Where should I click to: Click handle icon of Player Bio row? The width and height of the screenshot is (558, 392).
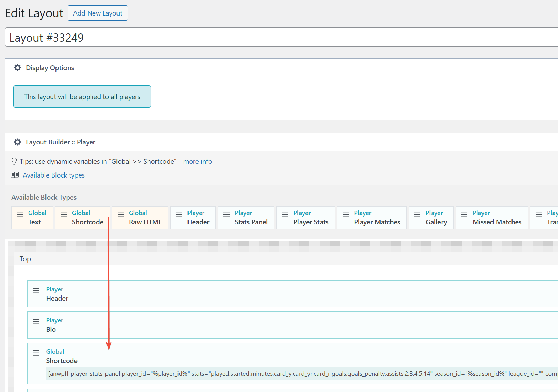pyautogui.click(x=36, y=322)
